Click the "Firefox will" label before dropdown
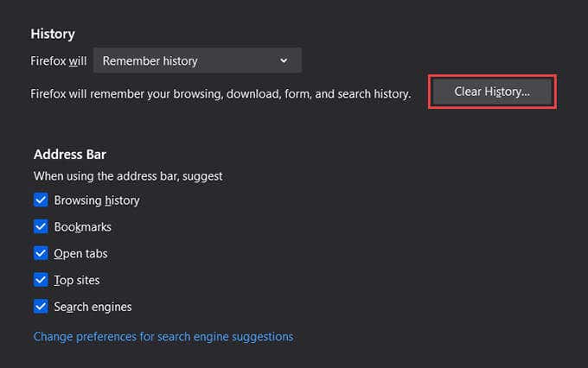This screenshot has width=588, height=368. pyautogui.click(x=58, y=61)
